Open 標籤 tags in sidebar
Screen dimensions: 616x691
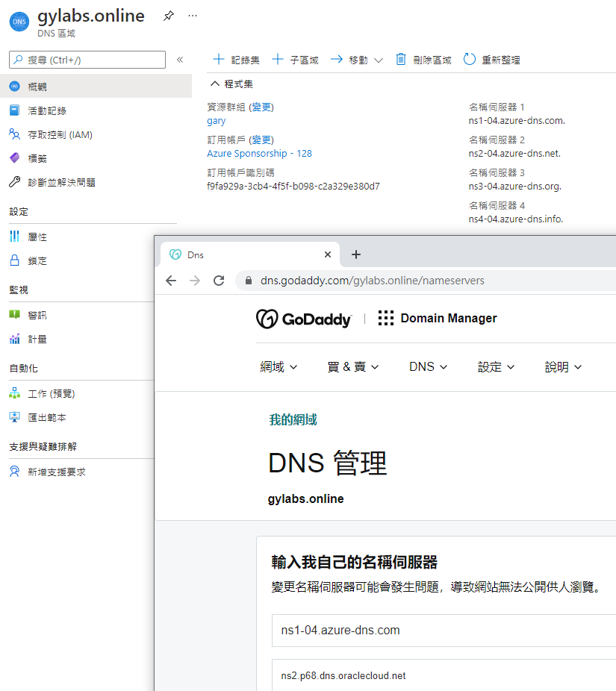coord(37,159)
